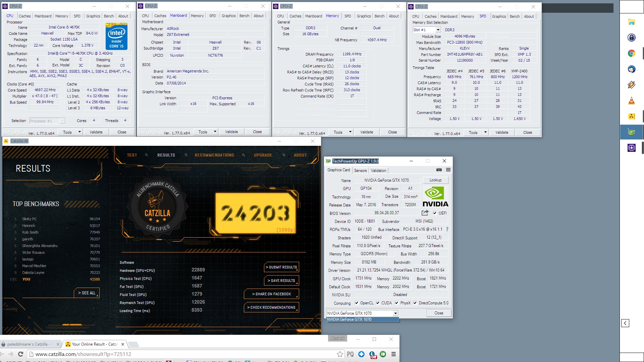Click SUBMIT RESULTS in Catzilla
Image resolution: width=644 pixels, height=362 pixels.
pos(282,267)
